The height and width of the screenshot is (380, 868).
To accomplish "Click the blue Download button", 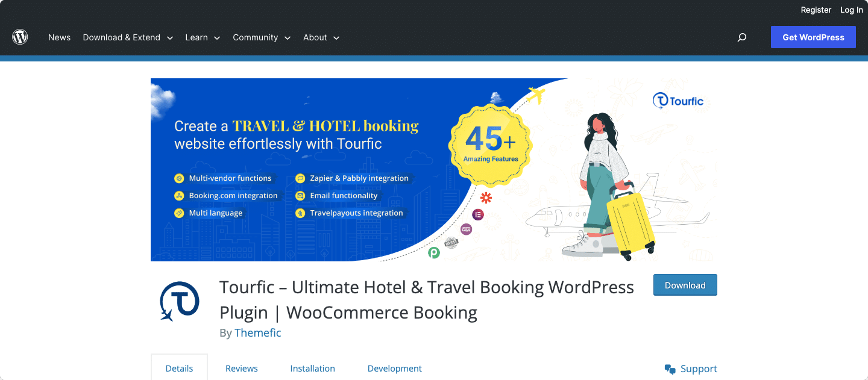I will click(685, 285).
